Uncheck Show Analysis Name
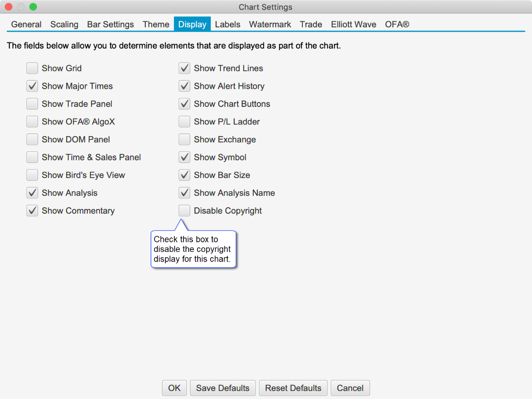The image size is (532, 399). pos(184,193)
